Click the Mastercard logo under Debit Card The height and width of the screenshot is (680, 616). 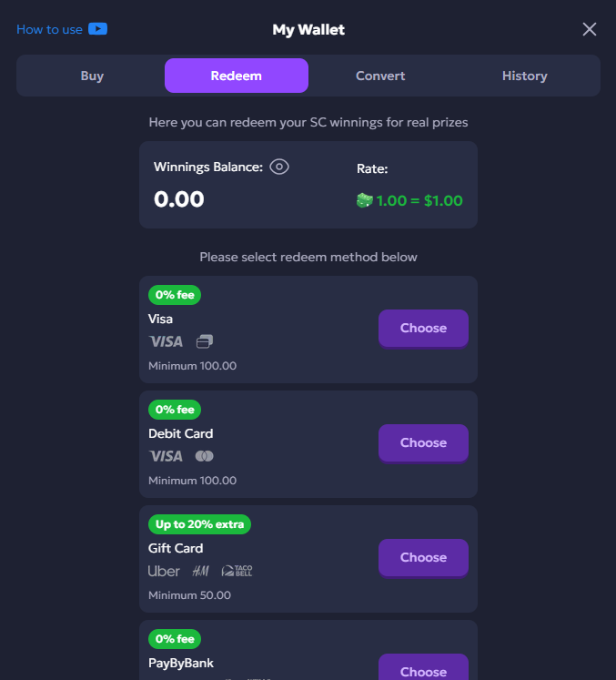pyautogui.click(x=205, y=456)
